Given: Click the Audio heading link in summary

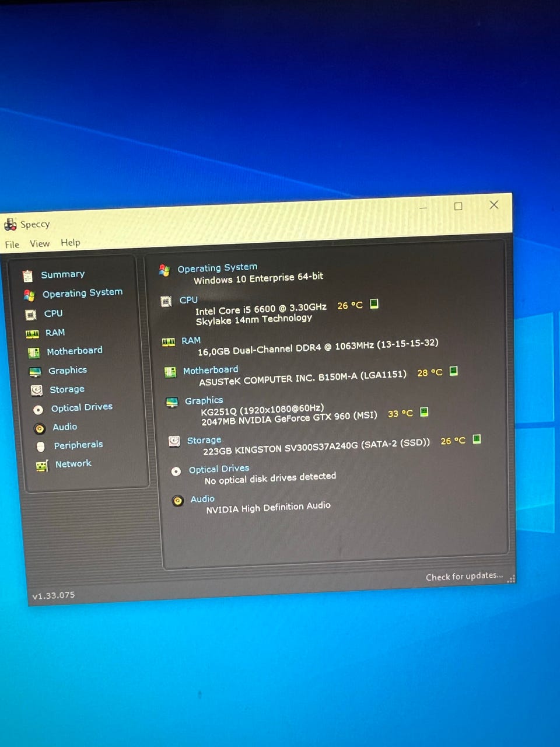Looking at the screenshot, I should click(202, 499).
